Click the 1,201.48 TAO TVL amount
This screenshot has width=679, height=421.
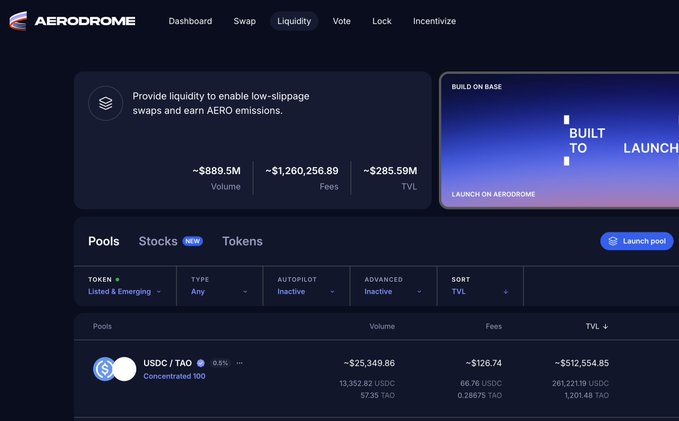point(587,395)
